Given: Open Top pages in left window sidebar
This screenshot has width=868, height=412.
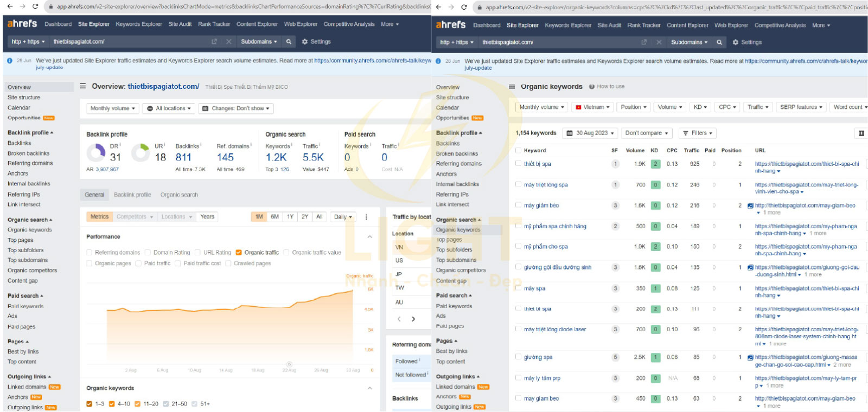Looking at the screenshot, I should [x=21, y=240].
